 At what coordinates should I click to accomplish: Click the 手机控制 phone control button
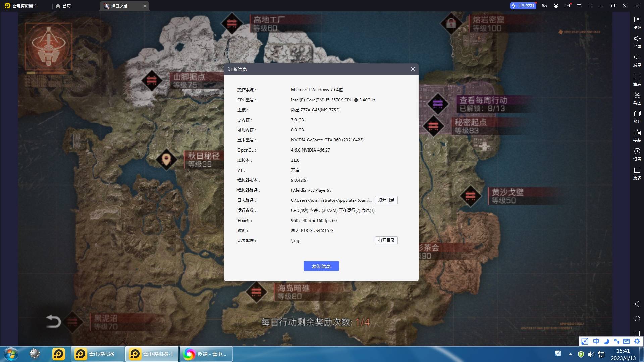click(523, 6)
